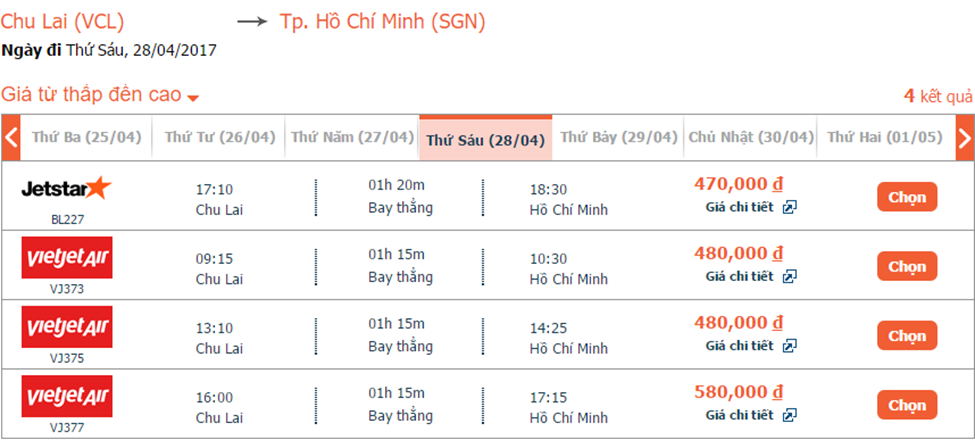Open price detail popup icon for VJ377

(x=790, y=415)
